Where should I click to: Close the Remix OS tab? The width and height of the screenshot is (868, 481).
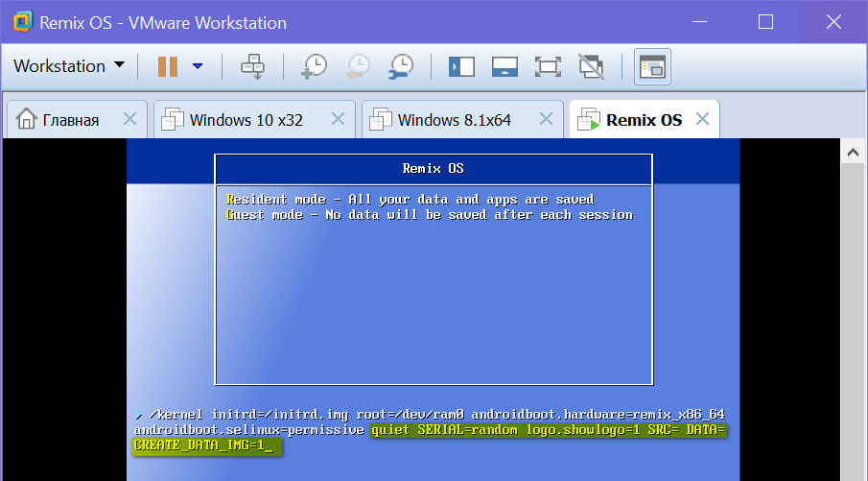point(702,119)
